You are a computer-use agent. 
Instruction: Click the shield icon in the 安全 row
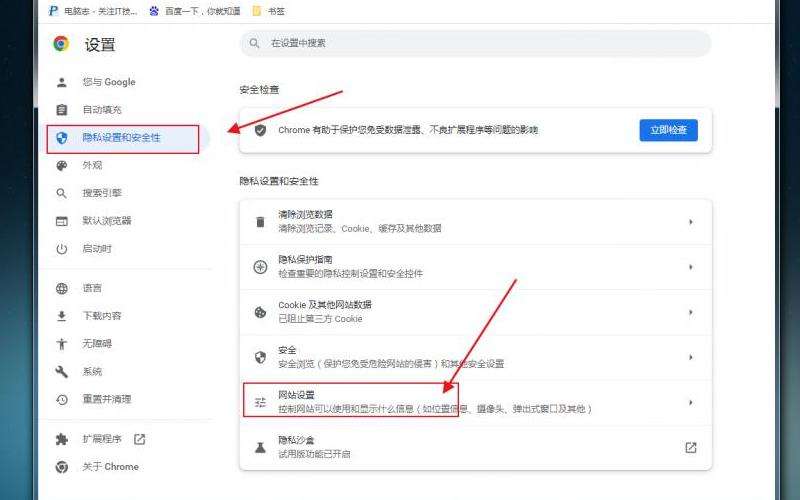click(260, 357)
